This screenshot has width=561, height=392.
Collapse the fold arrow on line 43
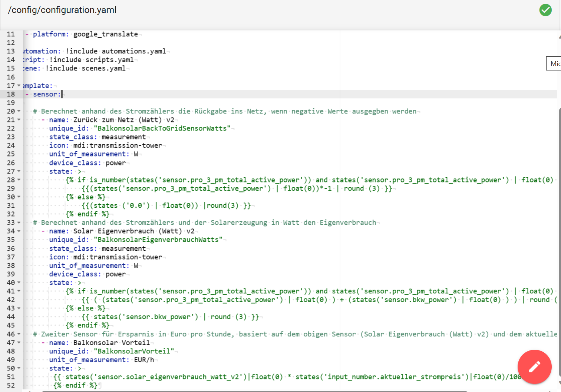(19, 308)
